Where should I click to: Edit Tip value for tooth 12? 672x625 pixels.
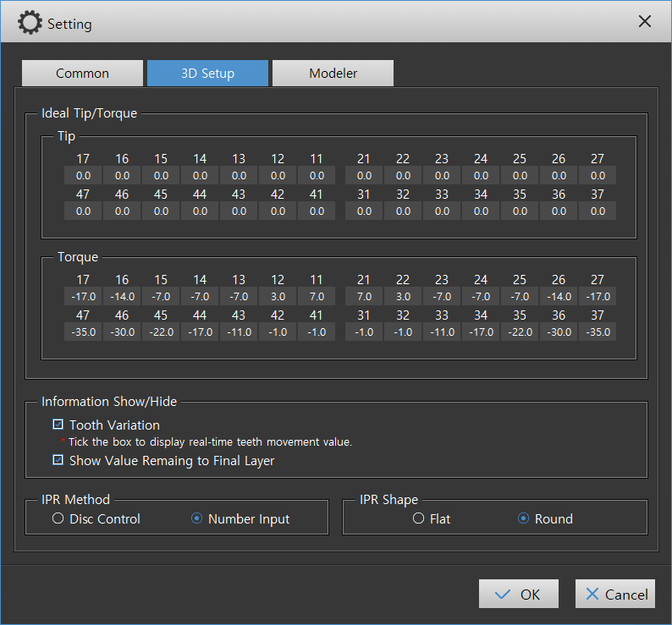[x=278, y=176]
